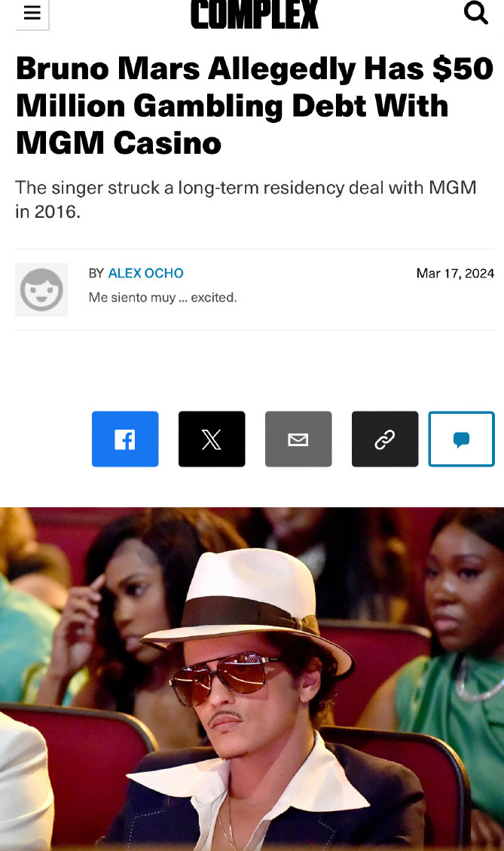Open the search magnifier icon

(x=476, y=13)
